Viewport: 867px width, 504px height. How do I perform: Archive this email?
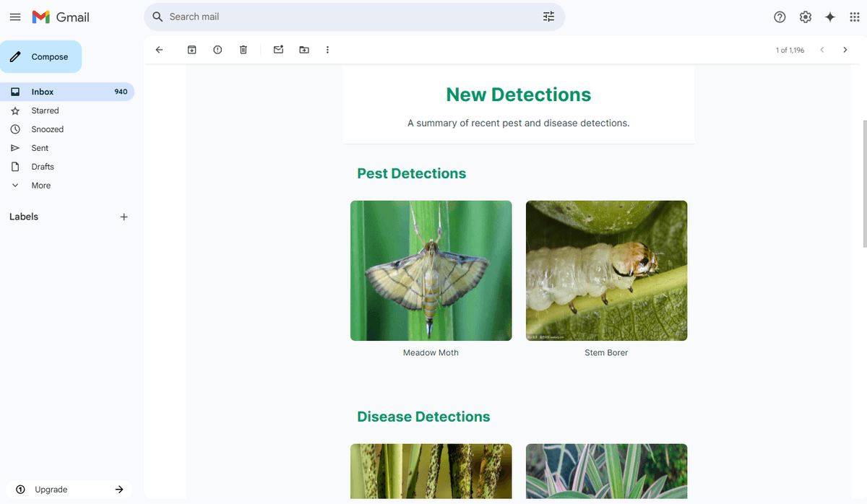tap(191, 50)
